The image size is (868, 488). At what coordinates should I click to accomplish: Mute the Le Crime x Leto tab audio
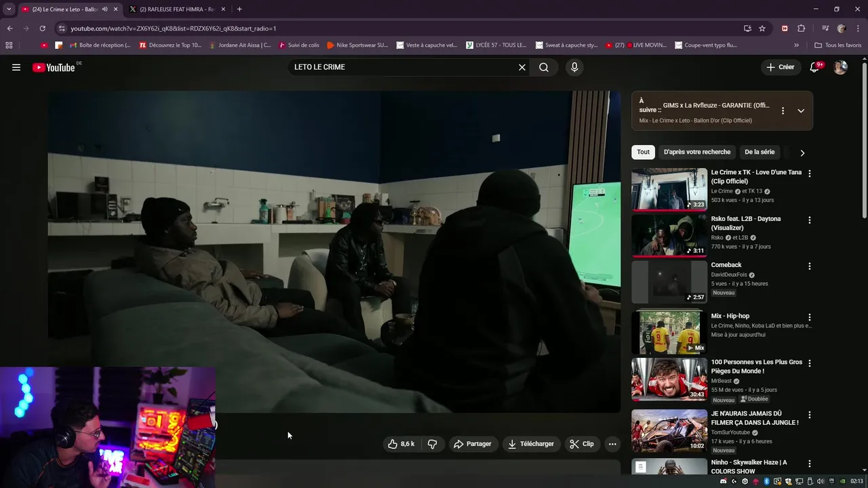click(x=104, y=9)
